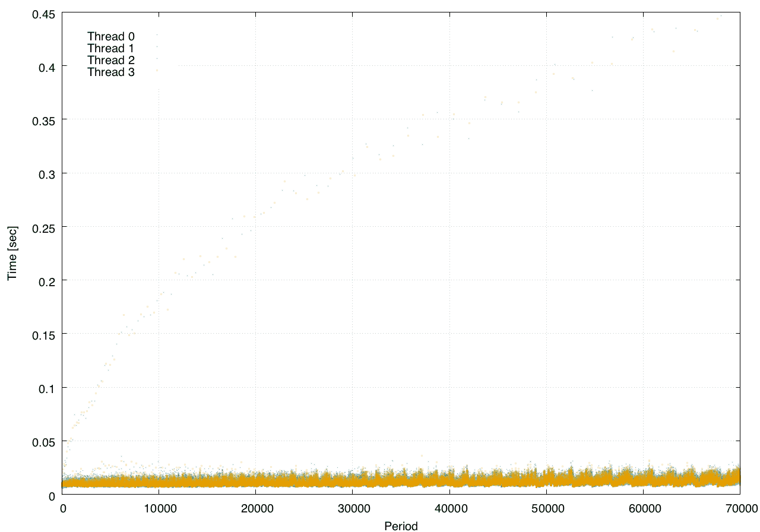Click the 20000 x-axis tick label
The height and width of the screenshot is (532, 760).
[256, 508]
